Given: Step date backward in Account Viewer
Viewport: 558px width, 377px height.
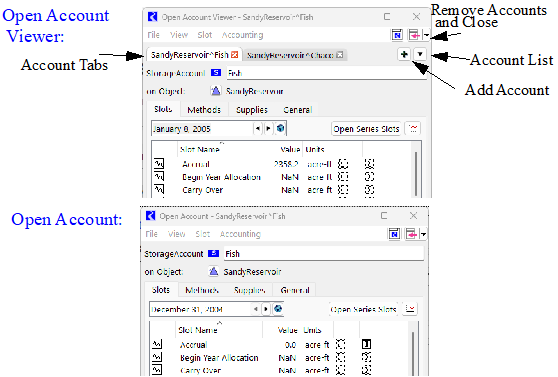Looking at the screenshot, I should (x=258, y=128).
